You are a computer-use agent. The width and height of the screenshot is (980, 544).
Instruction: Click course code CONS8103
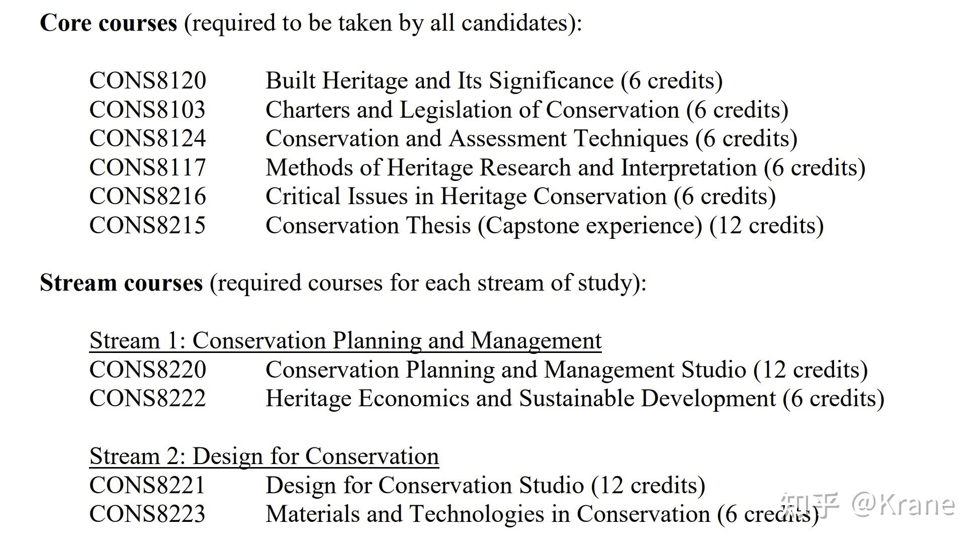(x=147, y=110)
